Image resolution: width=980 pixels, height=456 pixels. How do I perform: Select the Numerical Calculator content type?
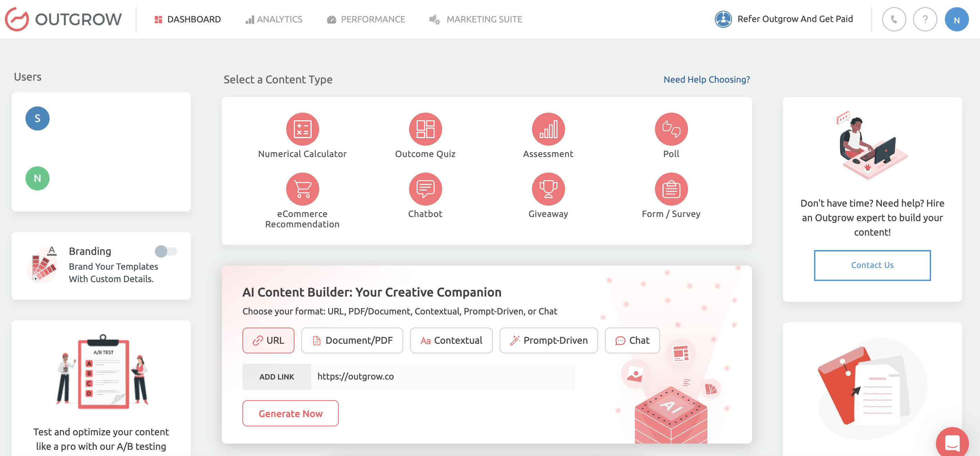point(302,129)
